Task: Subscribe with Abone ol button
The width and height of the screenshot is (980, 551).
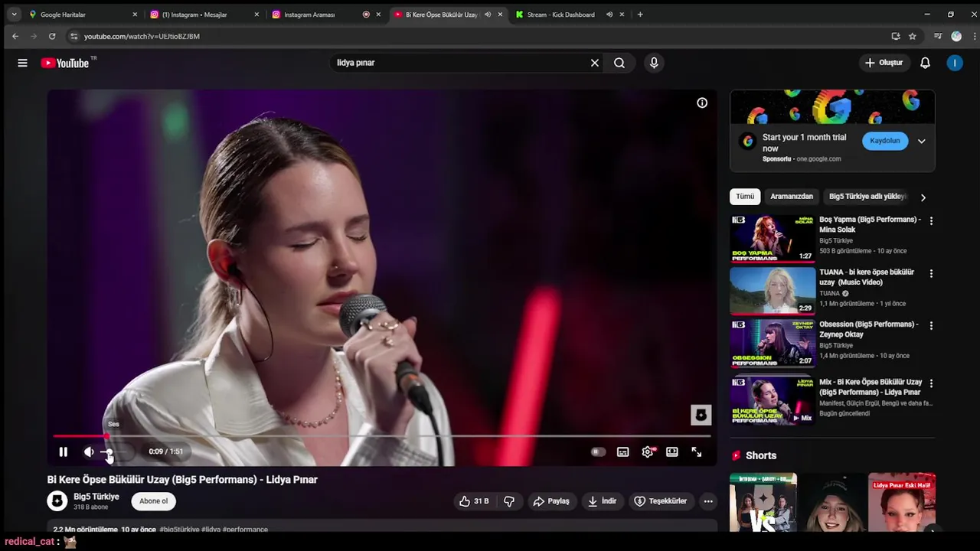Action: tap(153, 501)
